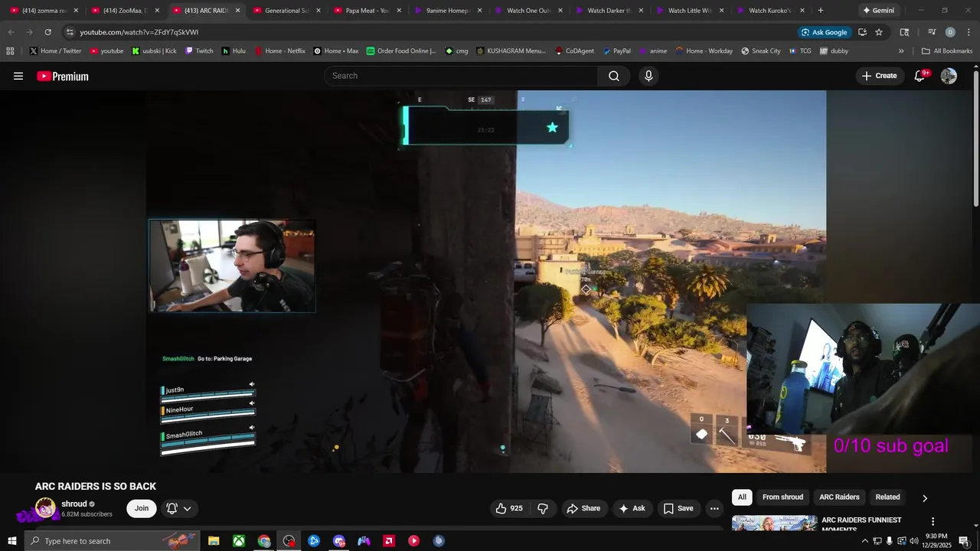This screenshot has width=980, height=551.
Task: Open Home - Netflix bookmark
Action: coord(279,51)
